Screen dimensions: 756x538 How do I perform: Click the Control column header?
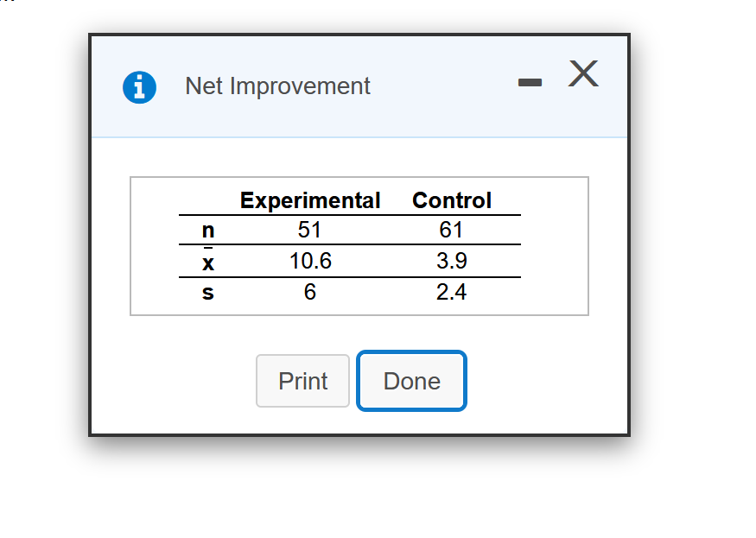point(452,200)
